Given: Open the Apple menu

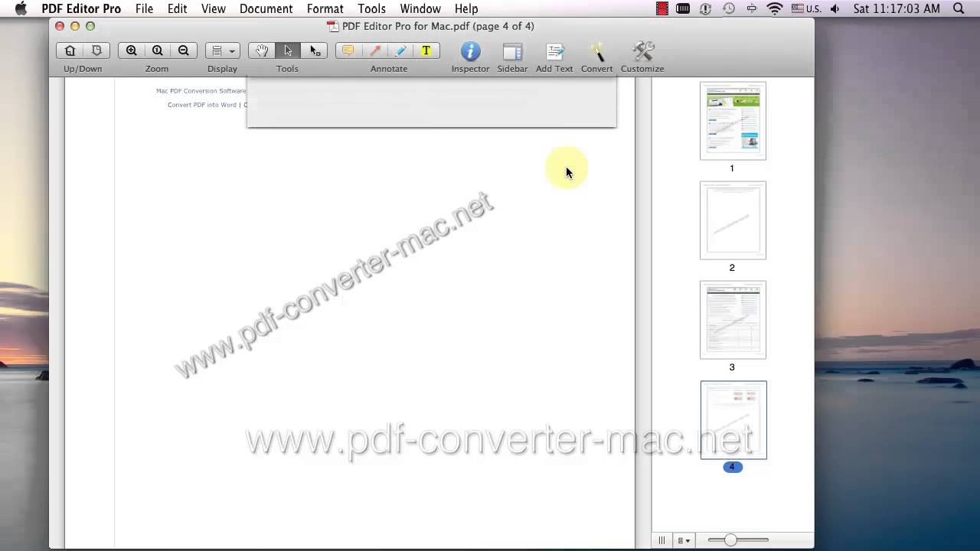Looking at the screenshot, I should tap(21, 8).
